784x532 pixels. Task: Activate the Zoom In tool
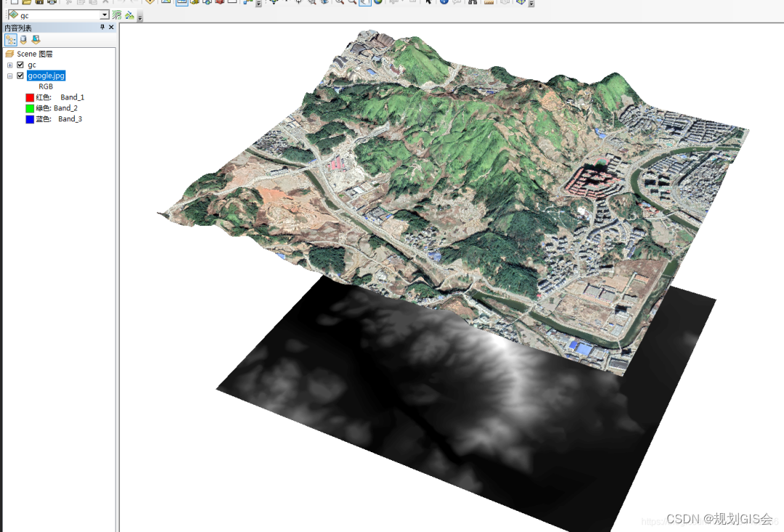point(338,3)
